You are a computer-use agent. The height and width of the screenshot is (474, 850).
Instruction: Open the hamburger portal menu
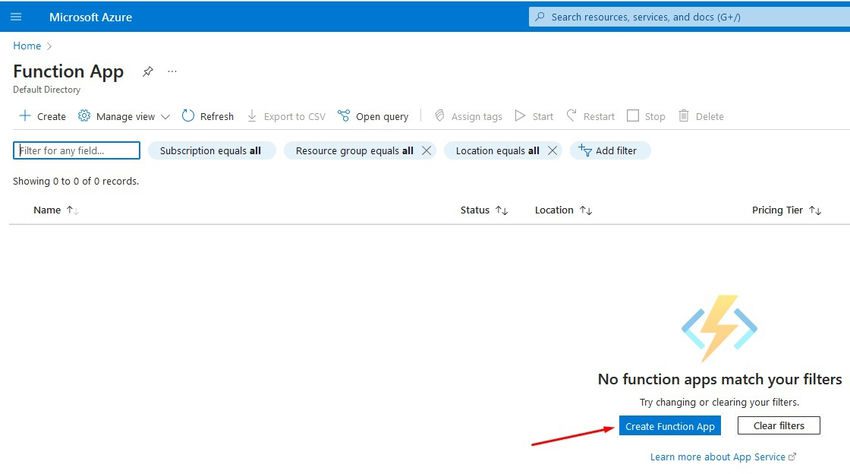(16, 17)
